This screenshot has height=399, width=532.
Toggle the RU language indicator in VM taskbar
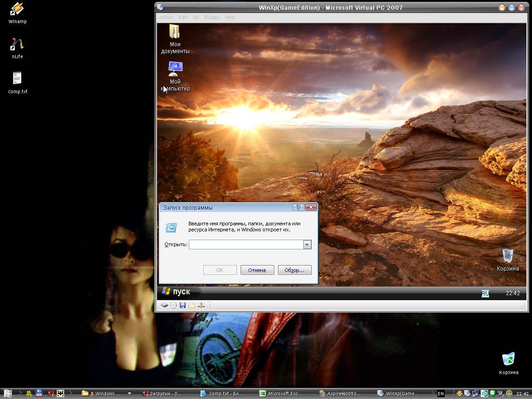(485, 293)
